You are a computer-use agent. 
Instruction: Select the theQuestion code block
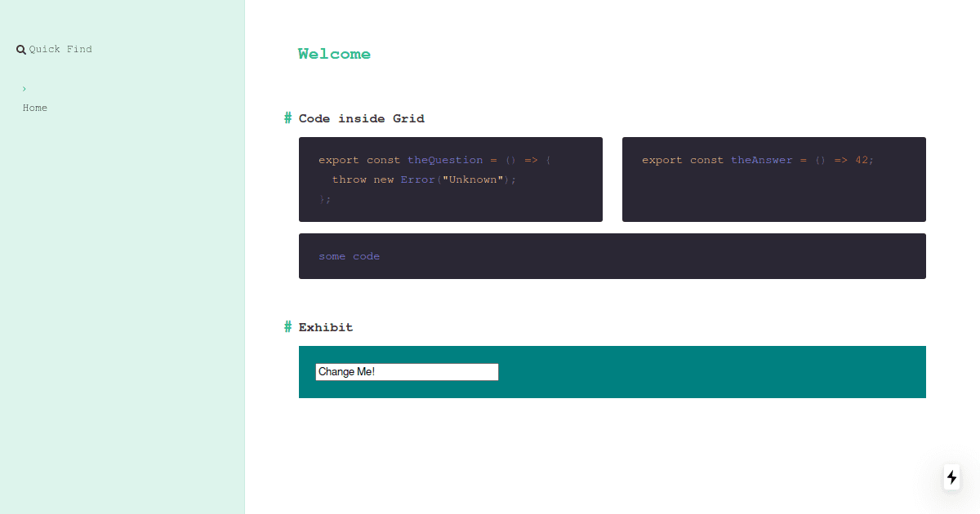click(x=451, y=179)
